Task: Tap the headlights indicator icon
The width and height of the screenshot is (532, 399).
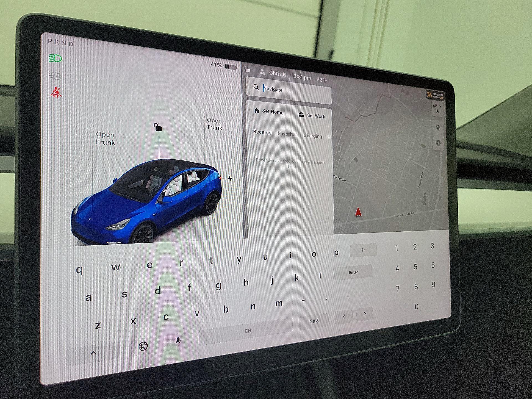Action: pyautogui.click(x=55, y=58)
